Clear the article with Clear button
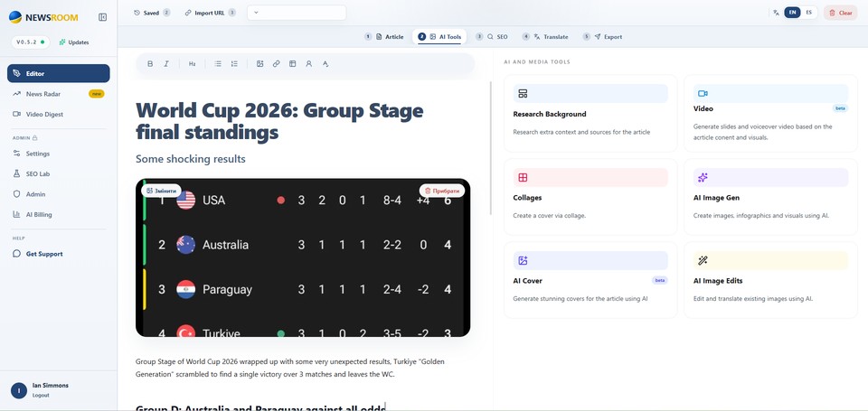Screen dimensions: 868x411 pos(840,13)
